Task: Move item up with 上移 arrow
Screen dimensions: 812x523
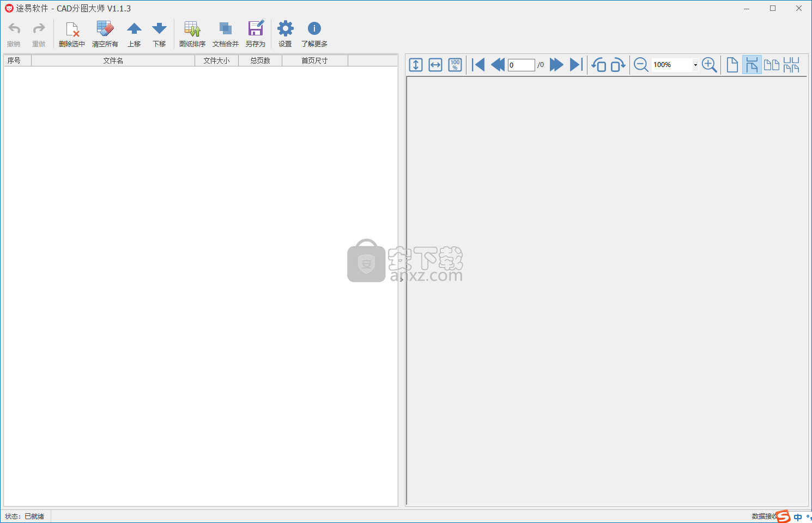Action: [134, 34]
